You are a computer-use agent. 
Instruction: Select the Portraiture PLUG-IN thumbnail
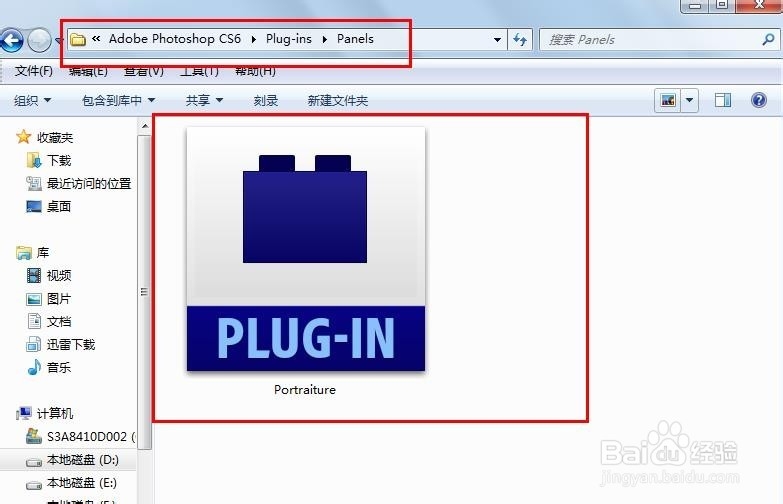coord(306,249)
